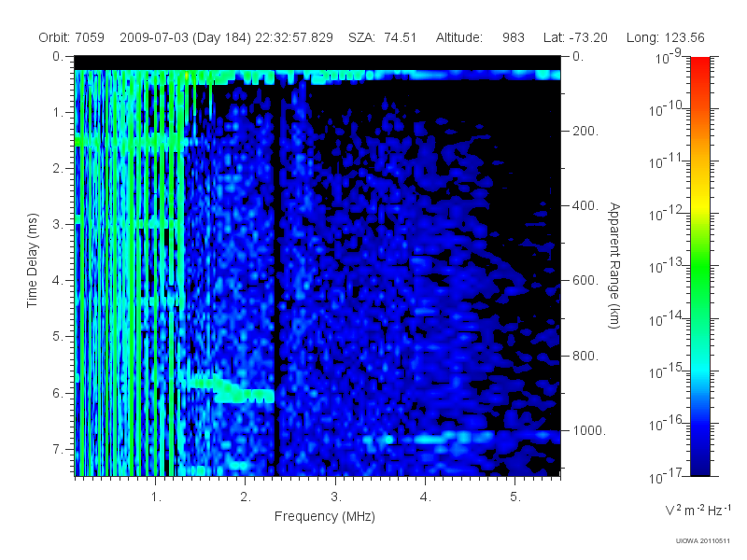This screenshot has width=747, height=560.
Task: Click the Time Delay (ms) axis title
Action: coord(32,260)
